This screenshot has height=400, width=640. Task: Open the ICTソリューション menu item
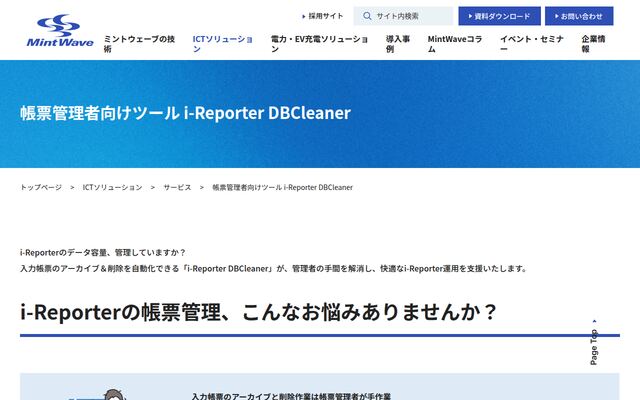click(223, 44)
